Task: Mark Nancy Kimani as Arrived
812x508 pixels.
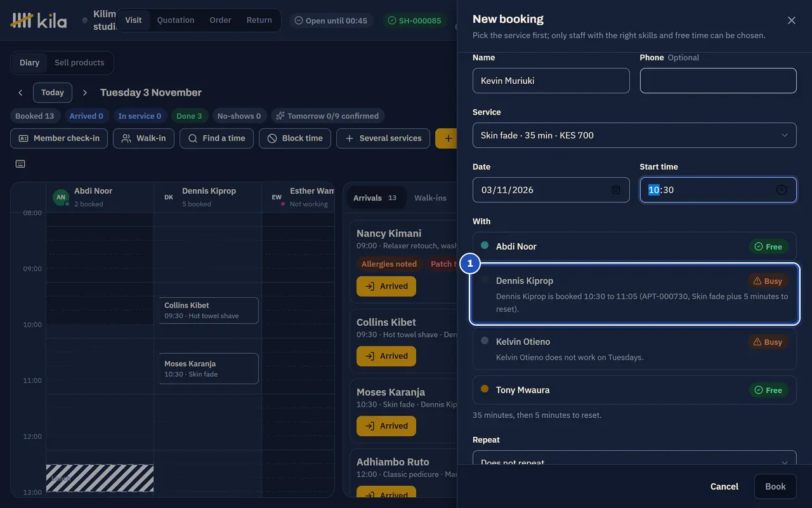Action: pos(386,286)
